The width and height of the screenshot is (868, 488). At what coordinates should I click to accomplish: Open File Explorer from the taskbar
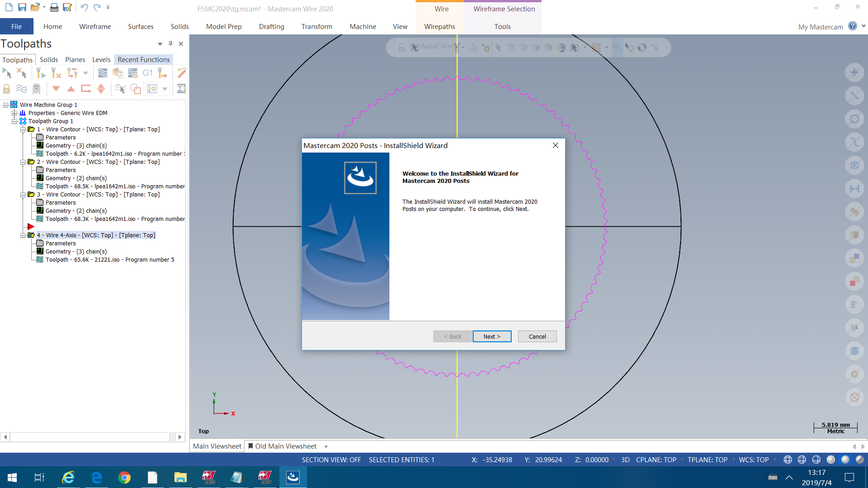[x=180, y=477]
